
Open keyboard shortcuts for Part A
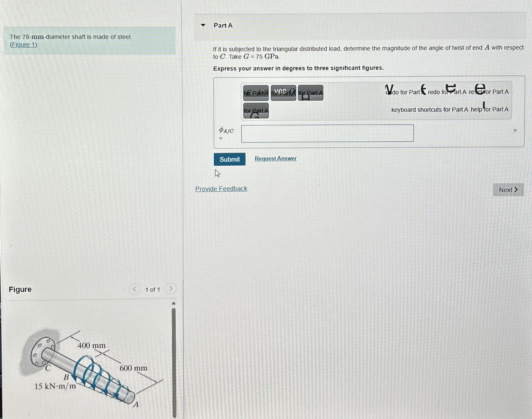(429, 110)
